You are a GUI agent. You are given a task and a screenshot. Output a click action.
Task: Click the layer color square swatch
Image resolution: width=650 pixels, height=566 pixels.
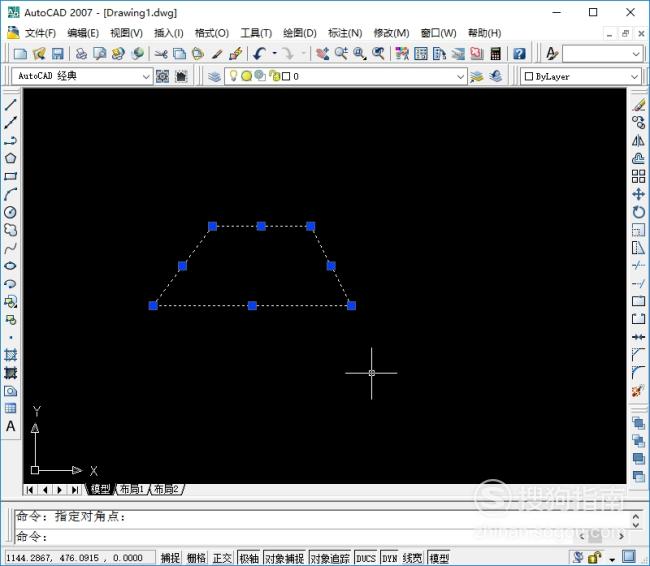point(286,76)
